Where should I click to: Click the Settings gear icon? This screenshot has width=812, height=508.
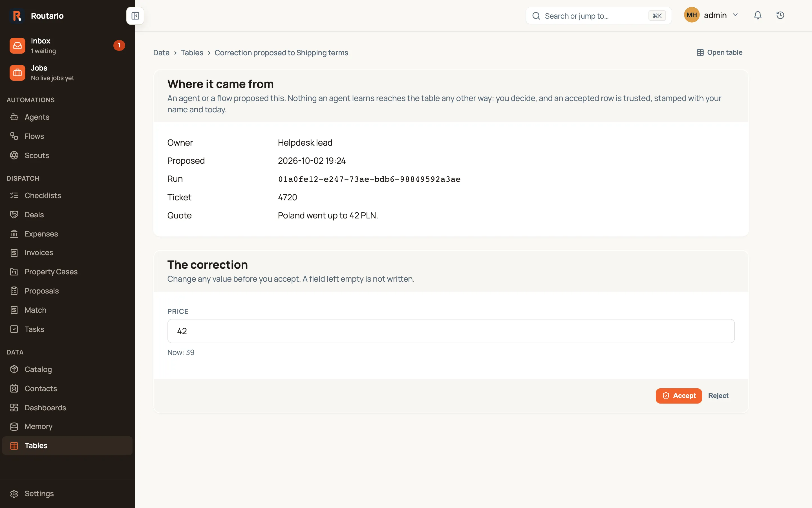(14, 494)
